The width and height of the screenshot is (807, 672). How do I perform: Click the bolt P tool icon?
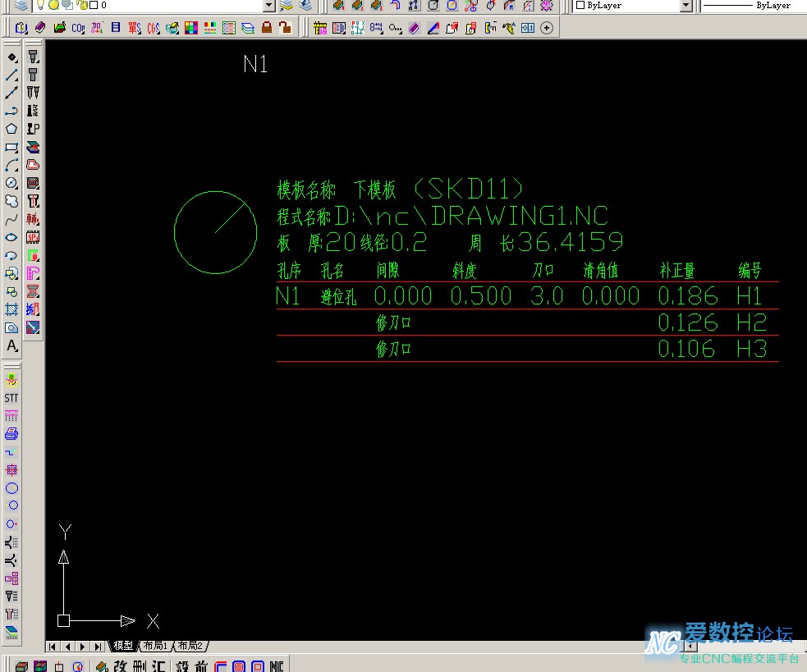click(x=33, y=129)
